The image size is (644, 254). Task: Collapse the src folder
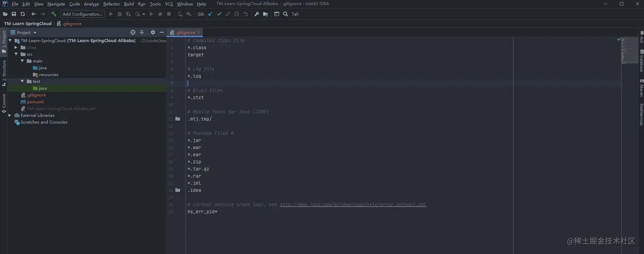tap(16, 54)
